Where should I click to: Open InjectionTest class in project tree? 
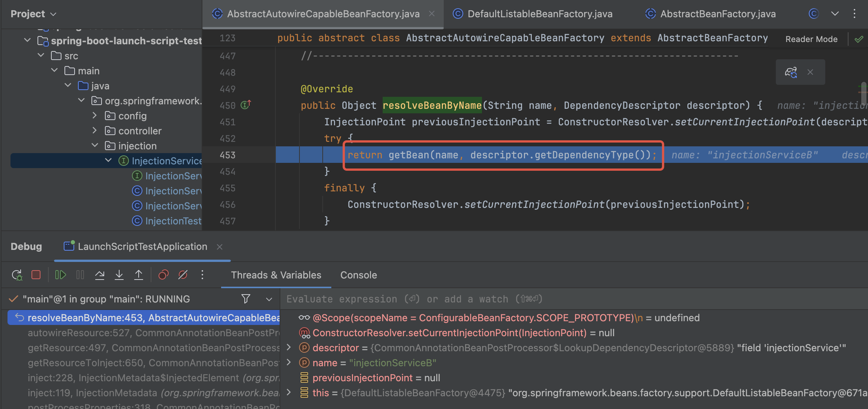(173, 221)
